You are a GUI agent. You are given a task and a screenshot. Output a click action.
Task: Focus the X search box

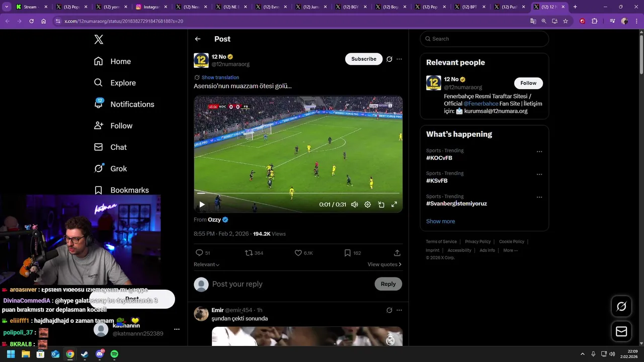tap(484, 39)
